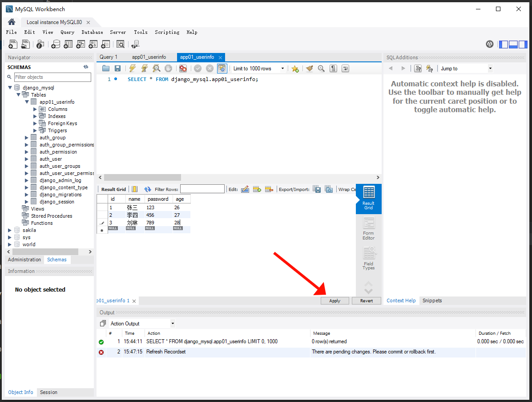Rollback transaction X icon
Image resolution: width=532 pixels, height=402 pixels.
pos(210,69)
